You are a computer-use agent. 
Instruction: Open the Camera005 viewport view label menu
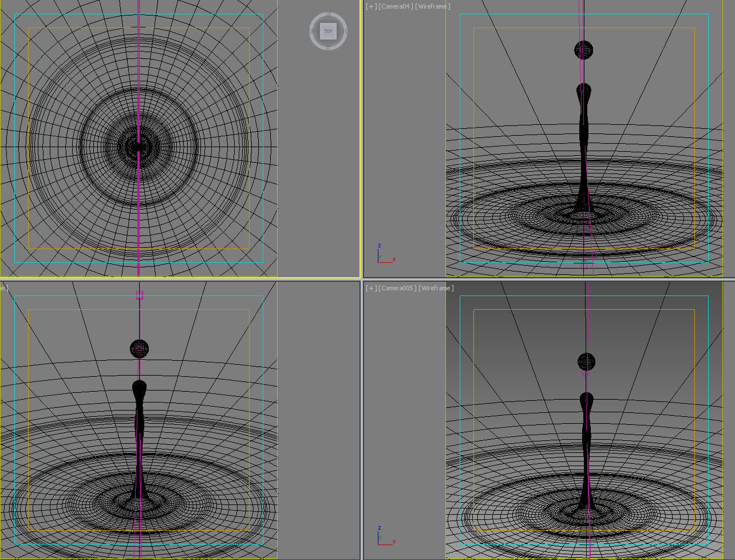[x=398, y=288]
